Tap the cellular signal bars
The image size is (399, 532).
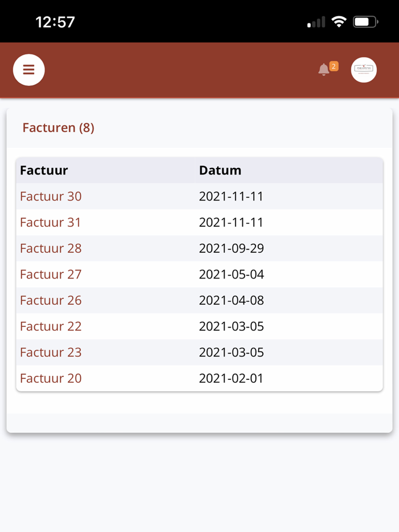pos(316,23)
